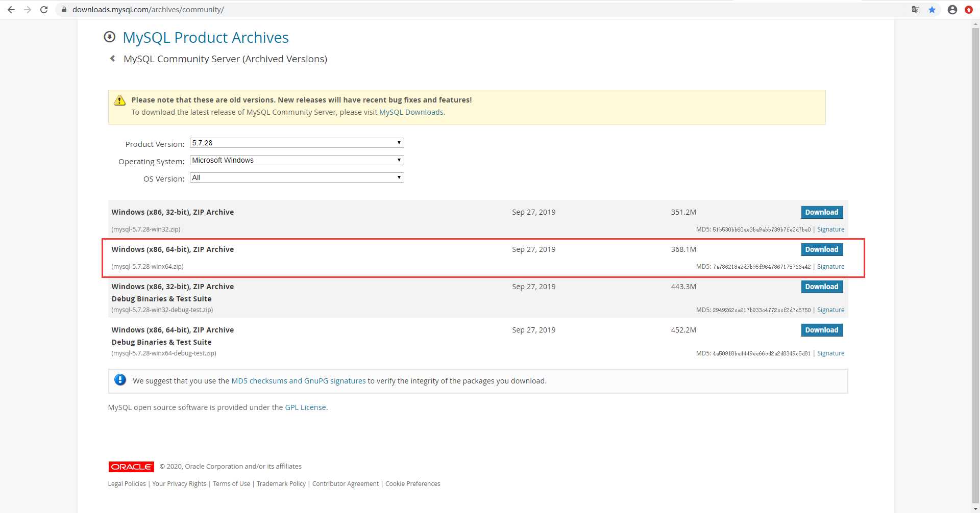Screen dimensions: 980x513
Task: Click the MySQL Community Server (Archived Versions) heading
Action: [x=225, y=59]
